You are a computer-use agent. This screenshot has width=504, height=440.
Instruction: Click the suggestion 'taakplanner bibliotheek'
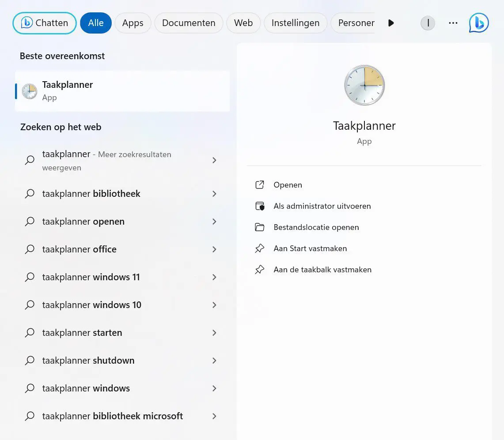122,194
